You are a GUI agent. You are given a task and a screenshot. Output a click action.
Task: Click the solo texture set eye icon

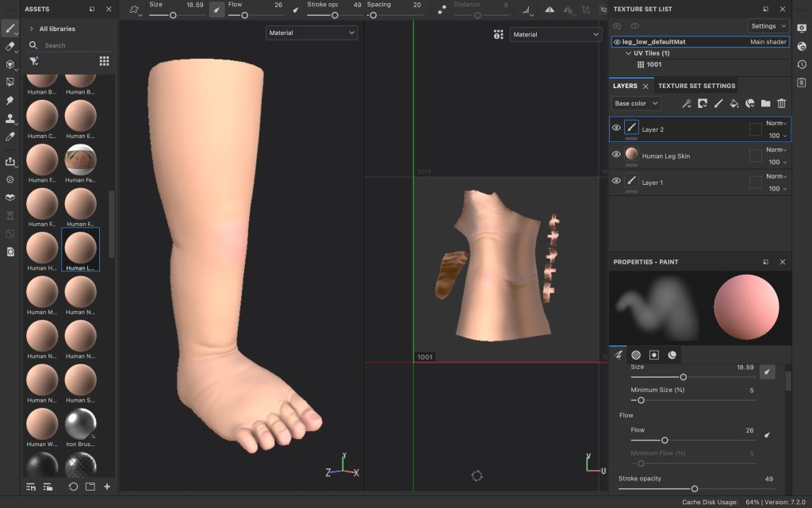tap(634, 26)
